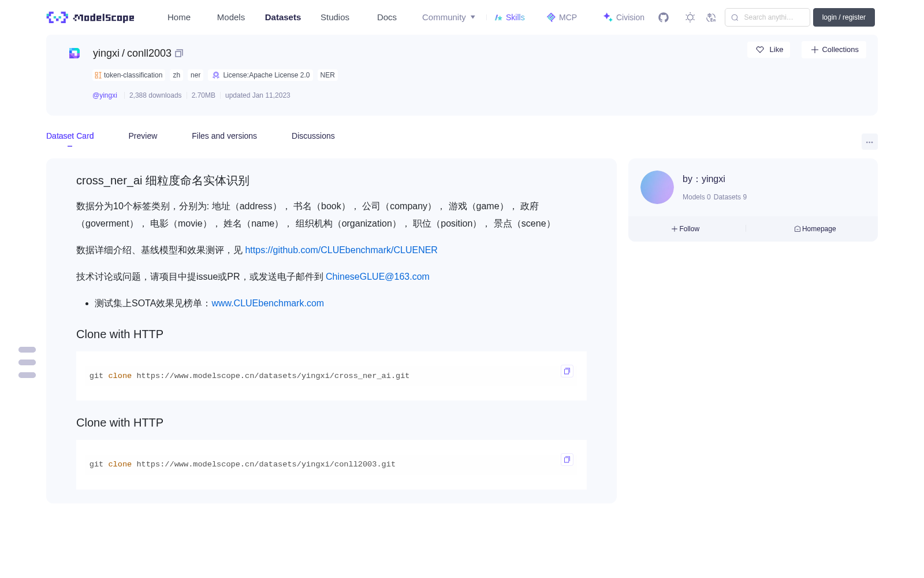Click the ChineseGLUE@163.com email link
Screen dimensions: 924x578
[x=378, y=277]
